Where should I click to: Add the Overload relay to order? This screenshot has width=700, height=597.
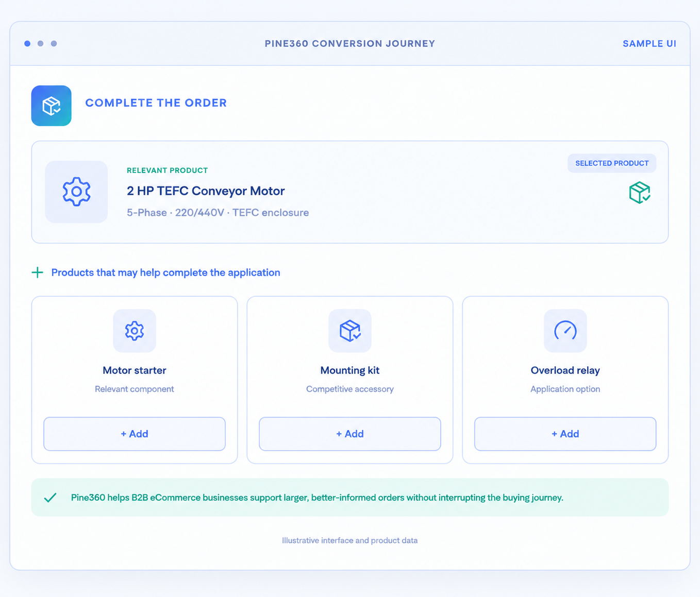tap(565, 434)
